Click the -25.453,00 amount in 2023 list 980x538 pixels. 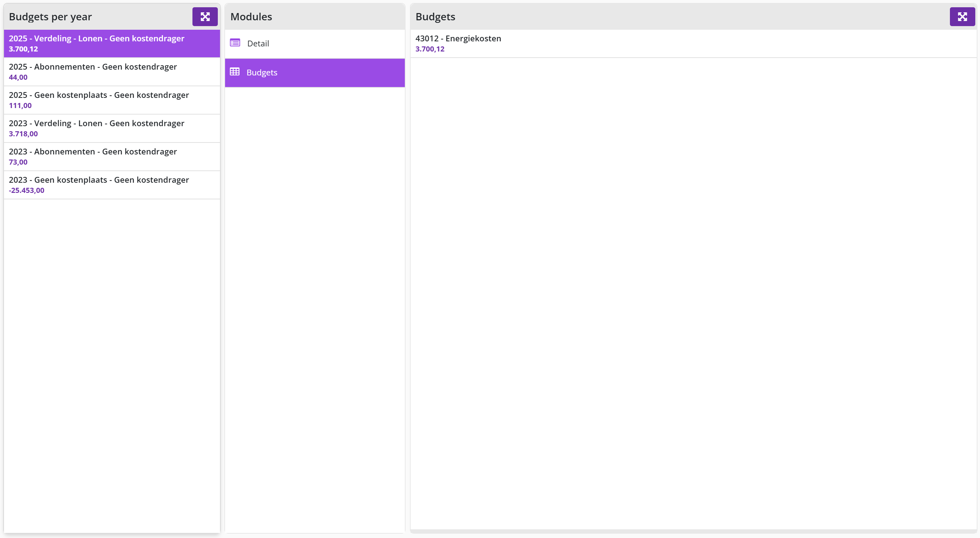(x=26, y=191)
